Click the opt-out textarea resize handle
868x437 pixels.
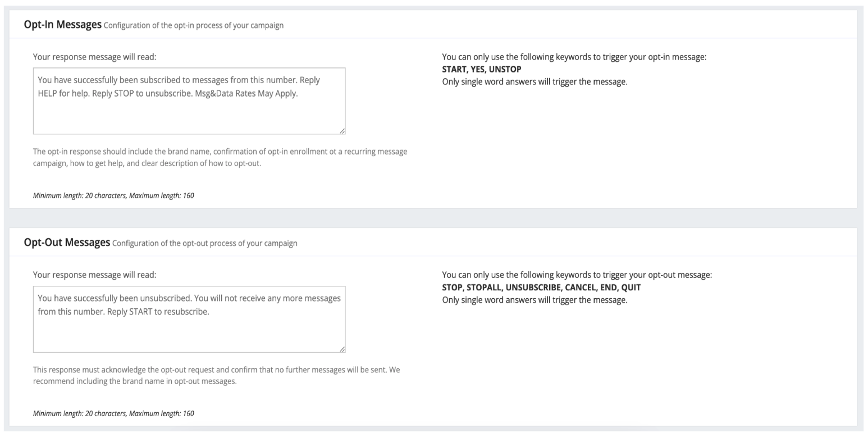tap(342, 349)
